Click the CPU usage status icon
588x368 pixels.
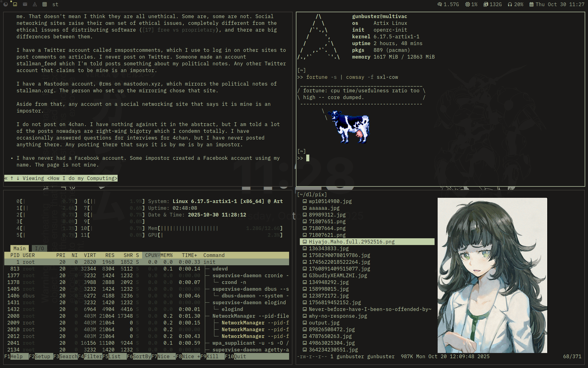(468, 4)
